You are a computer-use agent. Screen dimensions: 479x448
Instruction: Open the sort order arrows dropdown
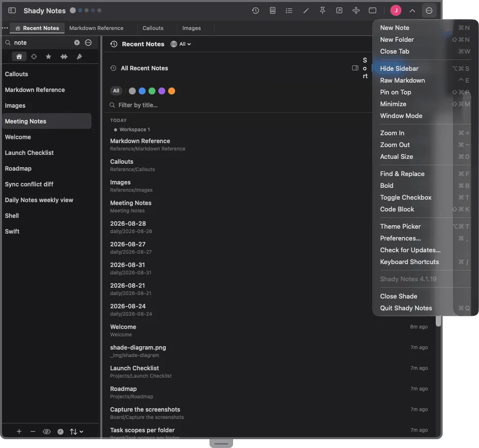click(x=76, y=431)
